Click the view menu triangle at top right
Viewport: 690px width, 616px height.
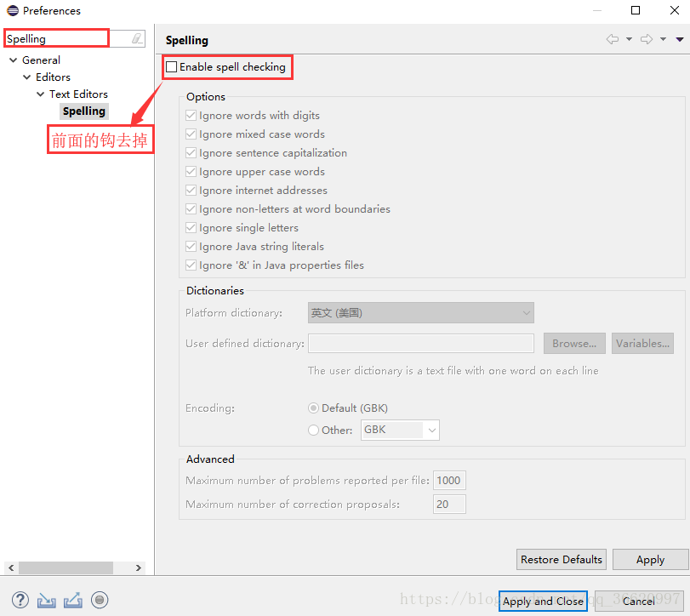tap(678, 38)
